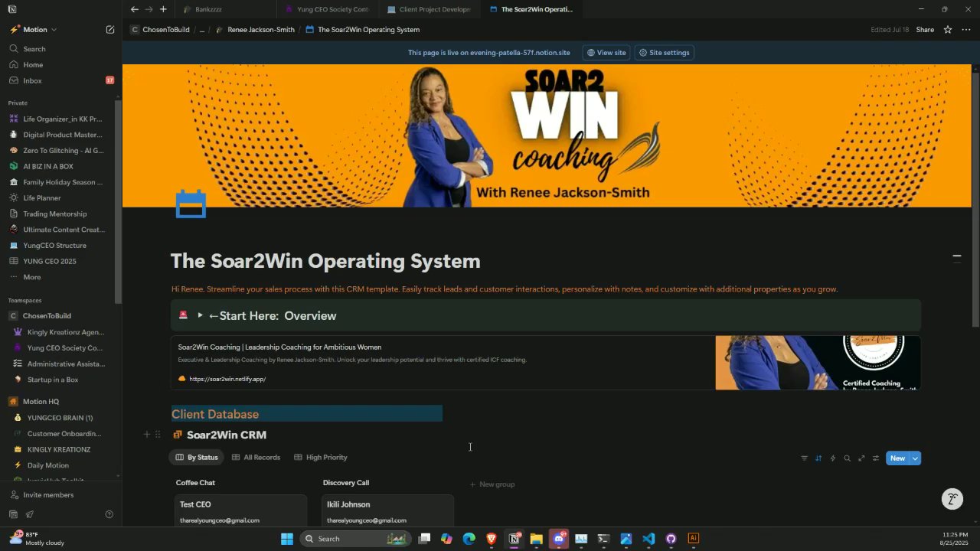This screenshot has width=980, height=551.
Task: Favorite this page with the star icon
Action: [x=947, y=30]
